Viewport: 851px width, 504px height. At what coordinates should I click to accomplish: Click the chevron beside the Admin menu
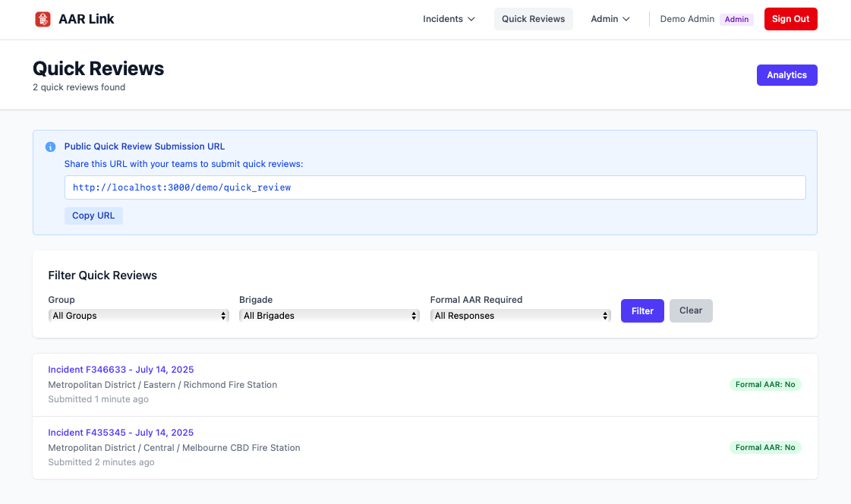pyautogui.click(x=626, y=19)
